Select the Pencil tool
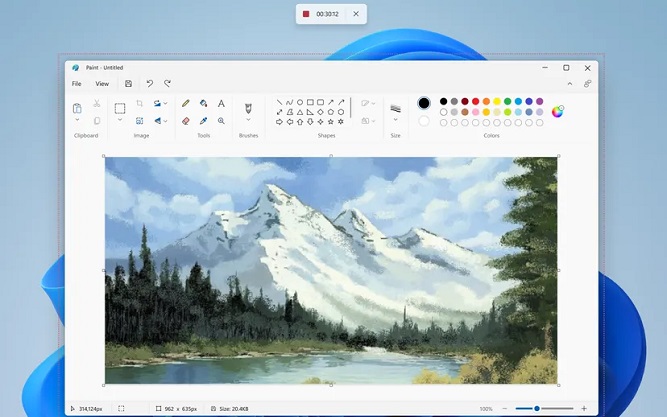Image resolution: width=667 pixels, height=417 pixels. click(x=186, y=103)
